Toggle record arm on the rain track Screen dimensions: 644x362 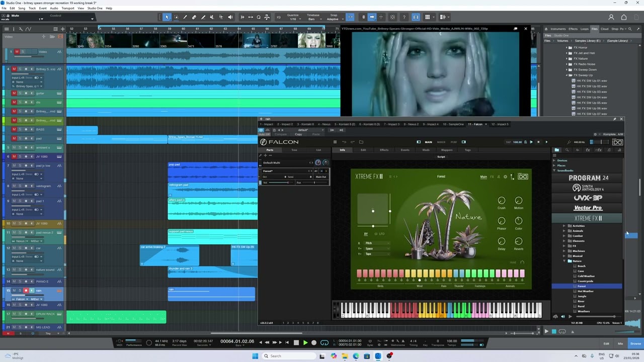click(26, 291)
